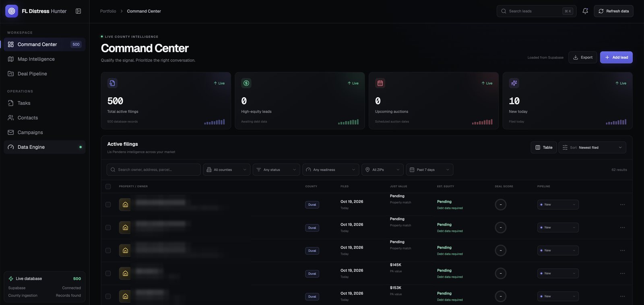Go to Map Intelligence in the sidebar
Viewport: 644px width, 305px height.
tap(45, 59)
